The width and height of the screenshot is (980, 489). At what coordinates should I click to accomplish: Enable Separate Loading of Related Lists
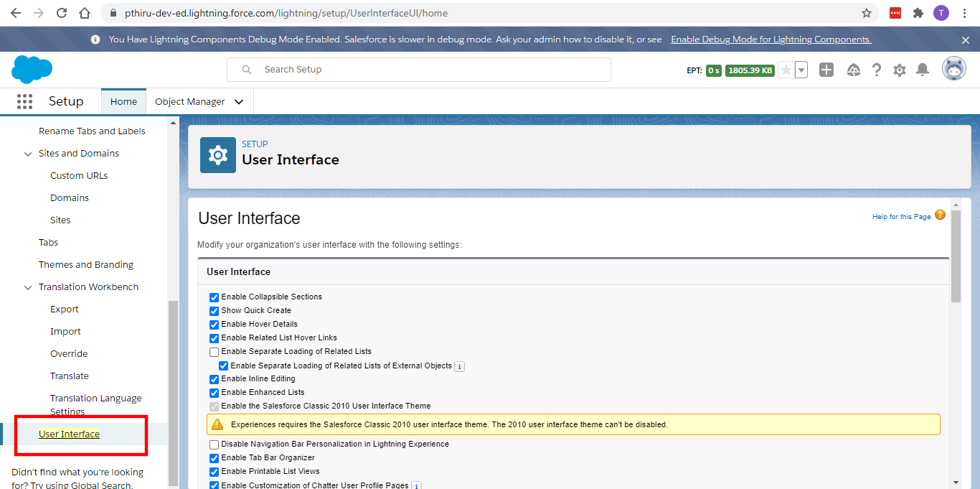(214, 351)
